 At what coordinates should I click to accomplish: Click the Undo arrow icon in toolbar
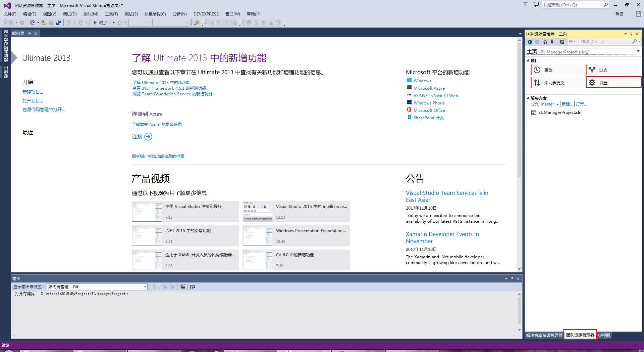coord(68,23)
